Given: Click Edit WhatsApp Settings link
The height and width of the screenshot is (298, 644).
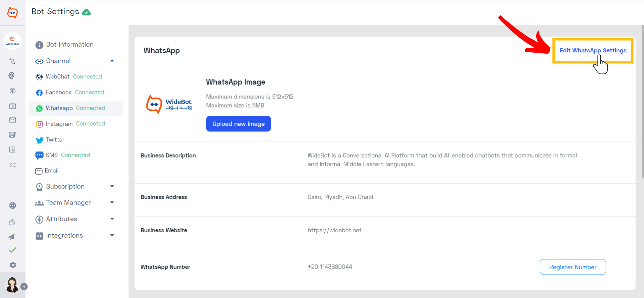Looking at the screenshot, I should [593, 51].
